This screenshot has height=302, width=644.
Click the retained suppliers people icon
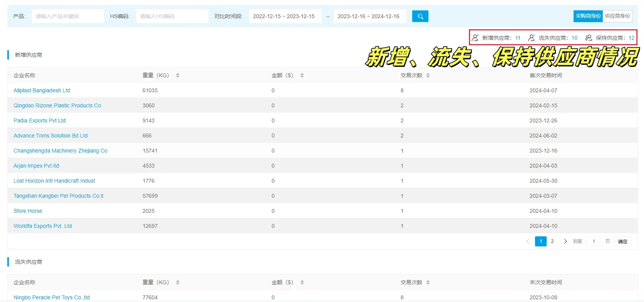(x=588, y=38)
